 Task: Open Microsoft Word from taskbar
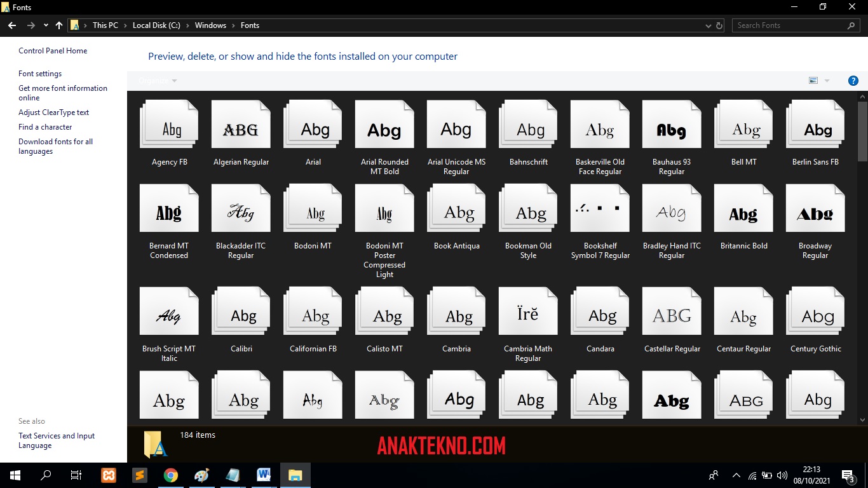pos(264,475)
